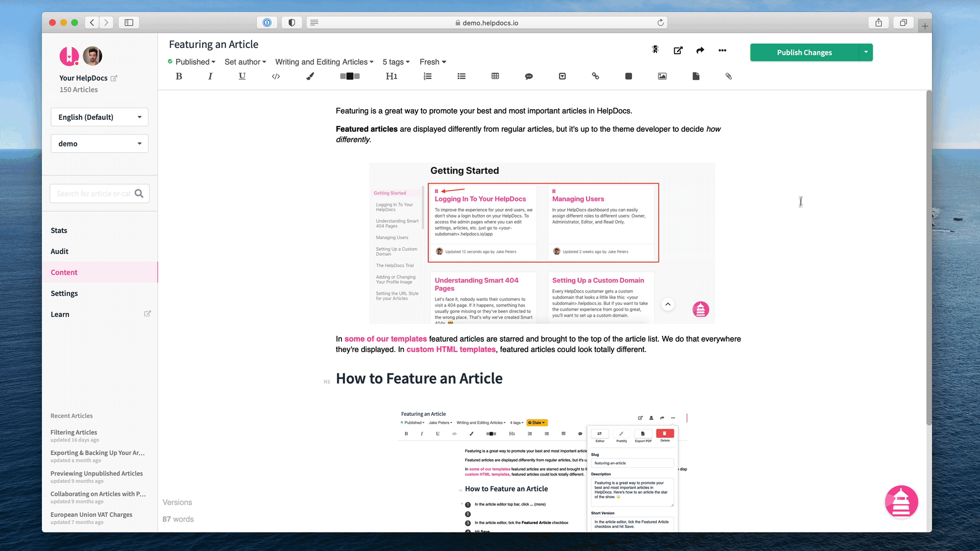
Task: Insert an image
Action: coord(662,76)
